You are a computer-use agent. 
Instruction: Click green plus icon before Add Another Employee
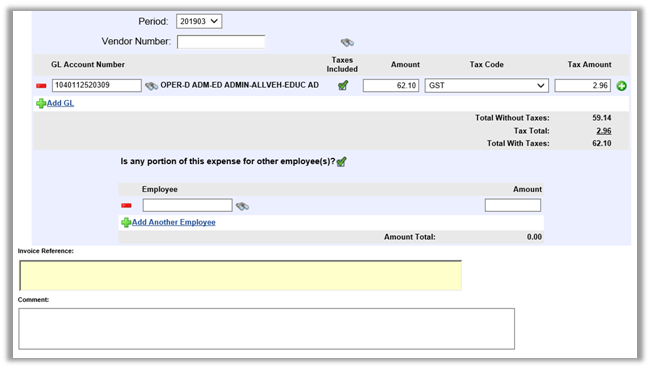126,223
